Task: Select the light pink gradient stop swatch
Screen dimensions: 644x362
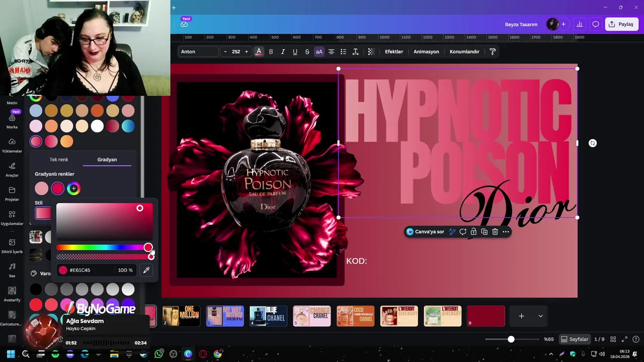Action: 42,189
